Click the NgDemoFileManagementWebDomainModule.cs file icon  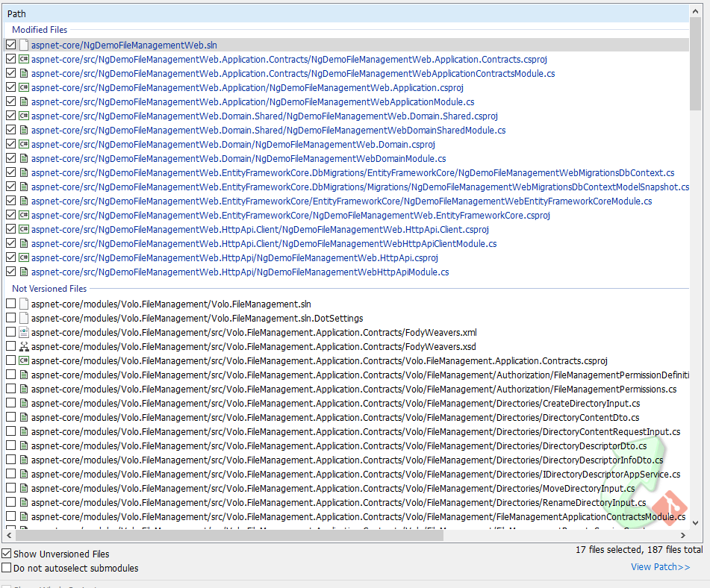[23, 158]
